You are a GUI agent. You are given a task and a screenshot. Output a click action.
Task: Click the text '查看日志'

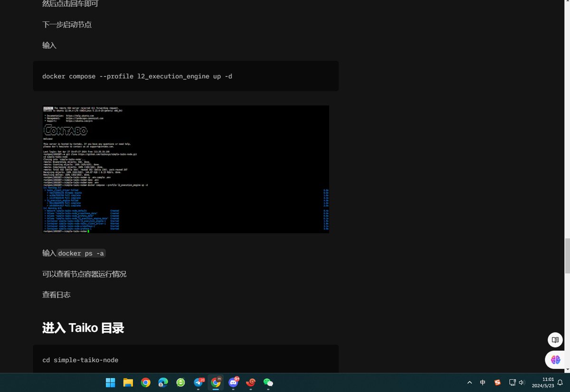[x=57, y=295]
